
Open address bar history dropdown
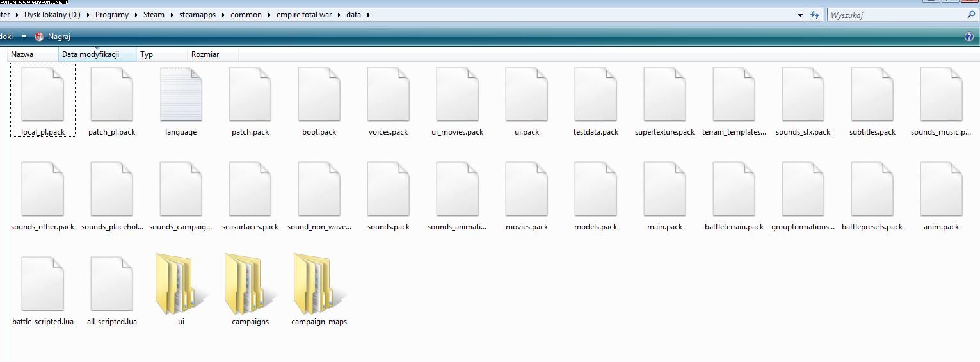coord(800,15)
